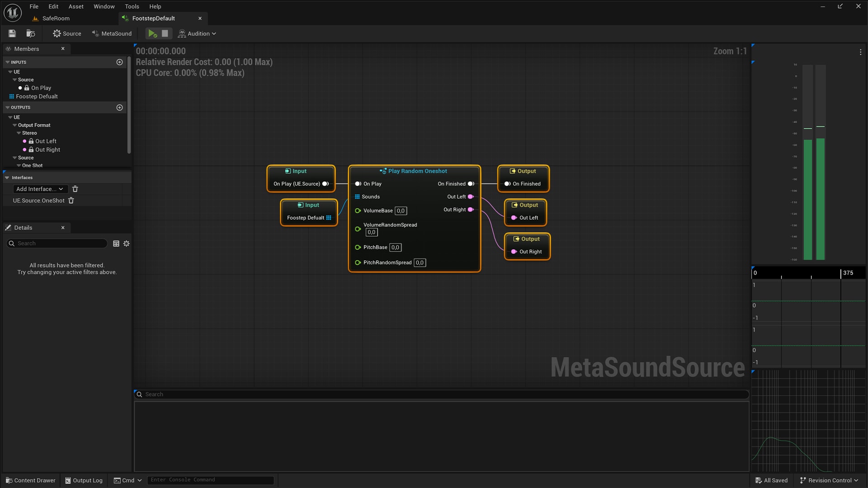868x488 pixels.
Task: Collapse UE group under Inputs
Action: coord(10,72)
